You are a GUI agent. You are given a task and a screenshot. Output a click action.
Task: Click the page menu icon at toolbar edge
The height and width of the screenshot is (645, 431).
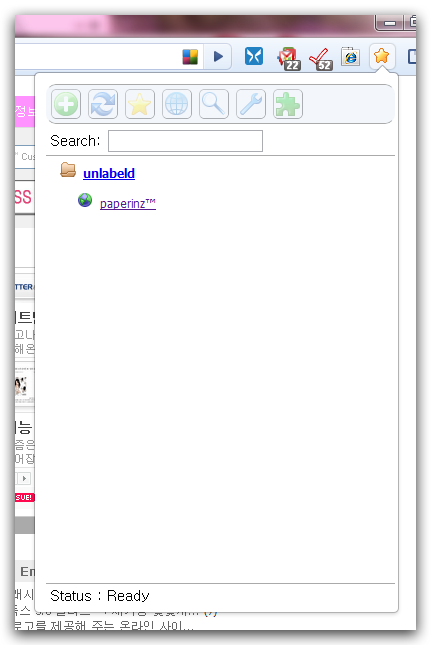[x=412, y=56]
